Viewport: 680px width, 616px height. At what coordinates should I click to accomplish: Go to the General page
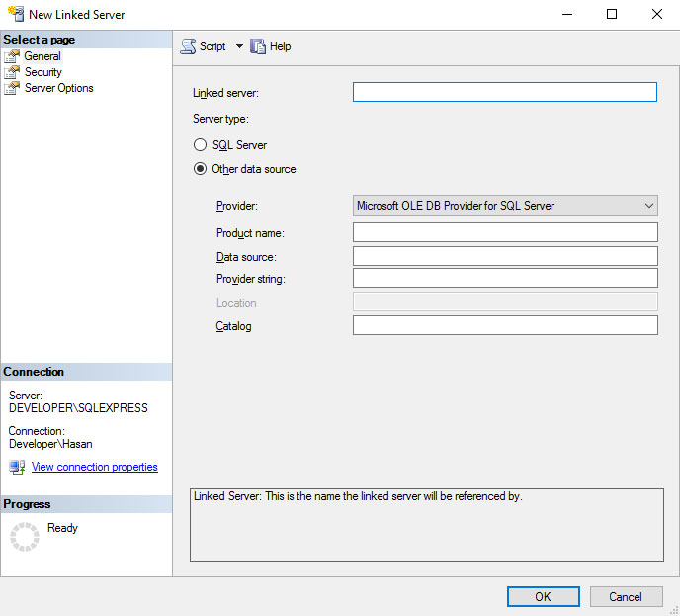point(42,56)
